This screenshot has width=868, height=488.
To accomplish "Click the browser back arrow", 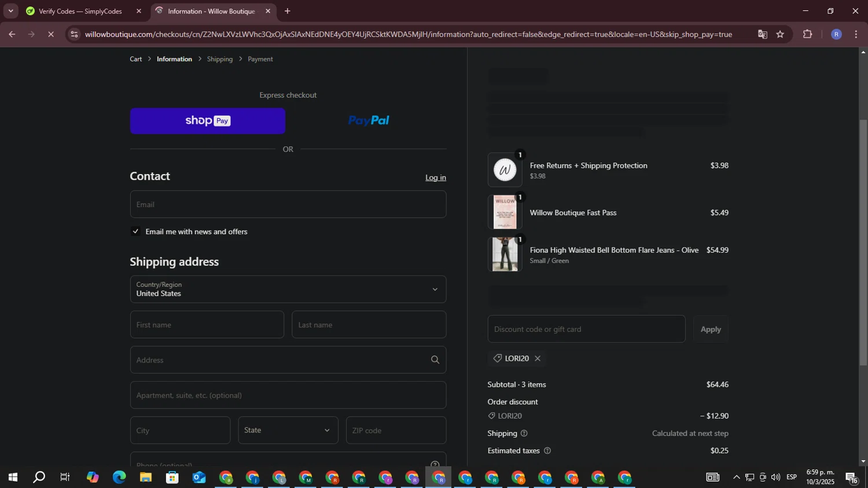I will point(12,34).
